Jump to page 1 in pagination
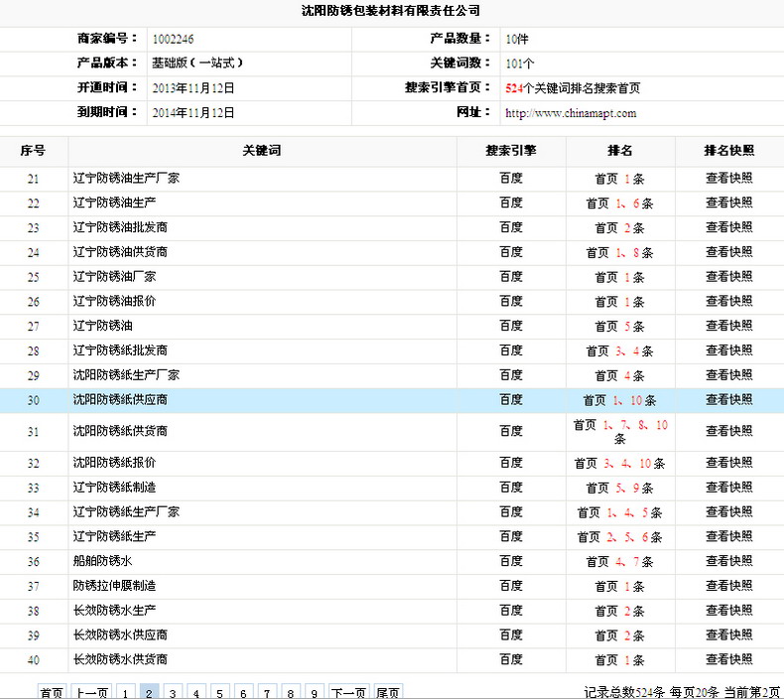The height and width of the screenshot is (699, 784). (125, 692)
